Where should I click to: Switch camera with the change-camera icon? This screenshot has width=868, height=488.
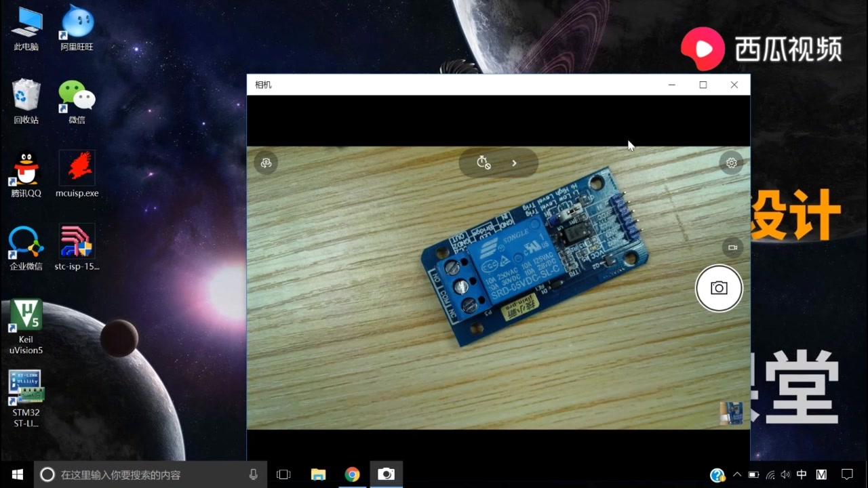pyautogui.click(x=266, y=163)
